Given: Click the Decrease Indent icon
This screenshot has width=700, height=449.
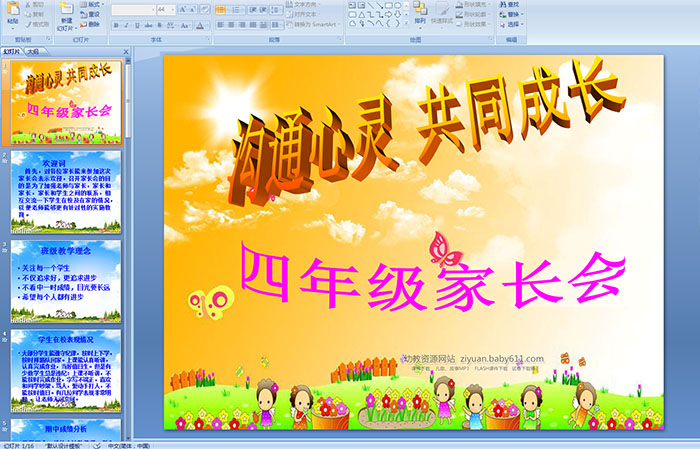Looking at the screenshot, I should 253,10.
